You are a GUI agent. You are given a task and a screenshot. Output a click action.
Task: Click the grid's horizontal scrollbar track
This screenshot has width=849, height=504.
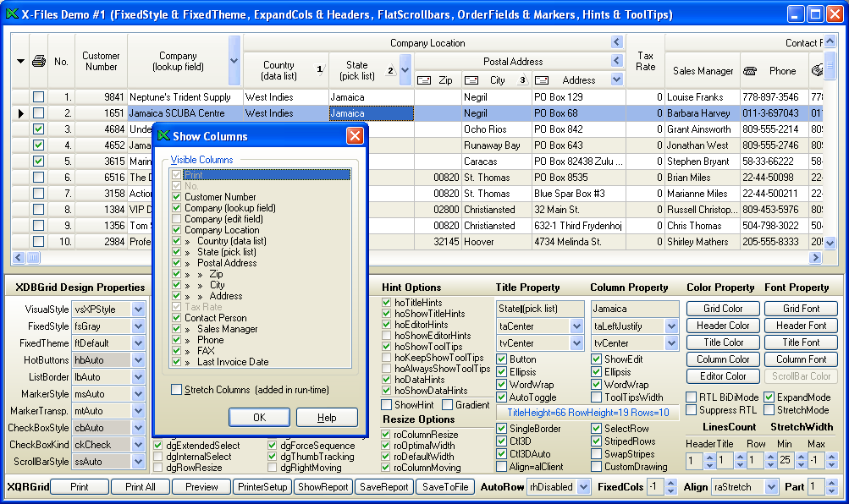tap(423, 258)
